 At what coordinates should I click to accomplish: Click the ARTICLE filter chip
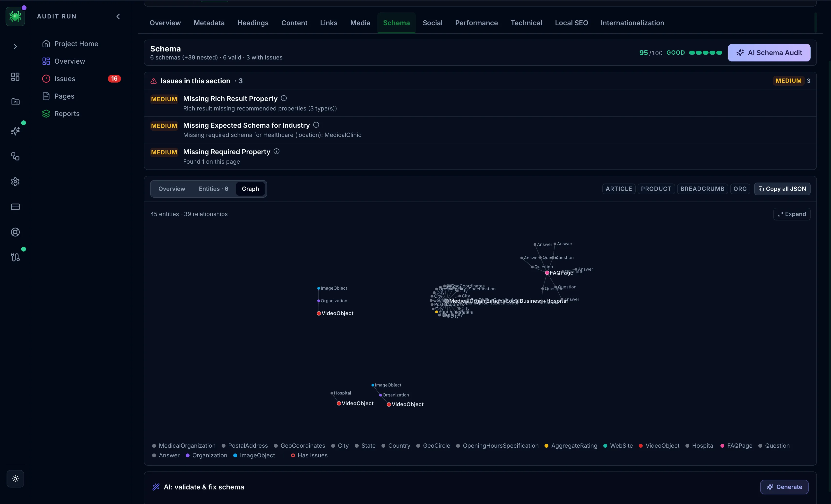point(619,189)
